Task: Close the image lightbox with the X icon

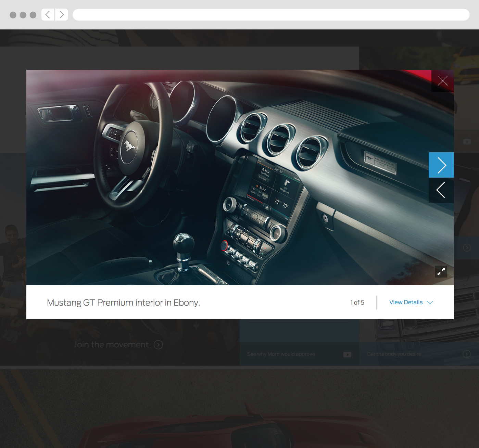Action: 443,81
